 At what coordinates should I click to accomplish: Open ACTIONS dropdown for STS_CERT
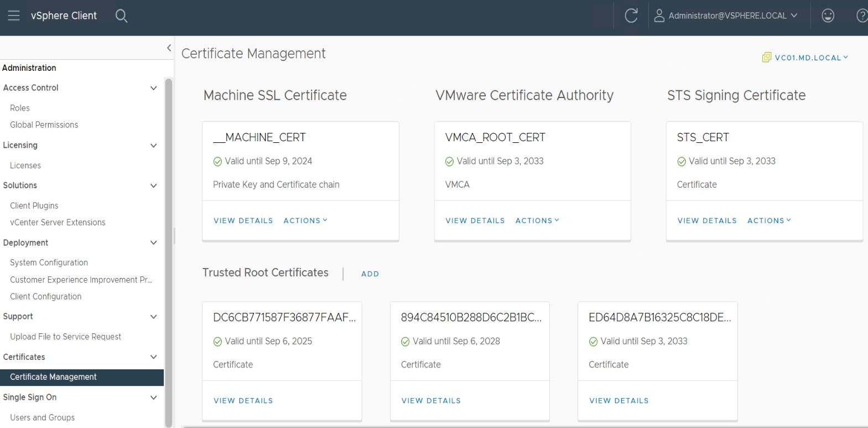click(769, 220)
